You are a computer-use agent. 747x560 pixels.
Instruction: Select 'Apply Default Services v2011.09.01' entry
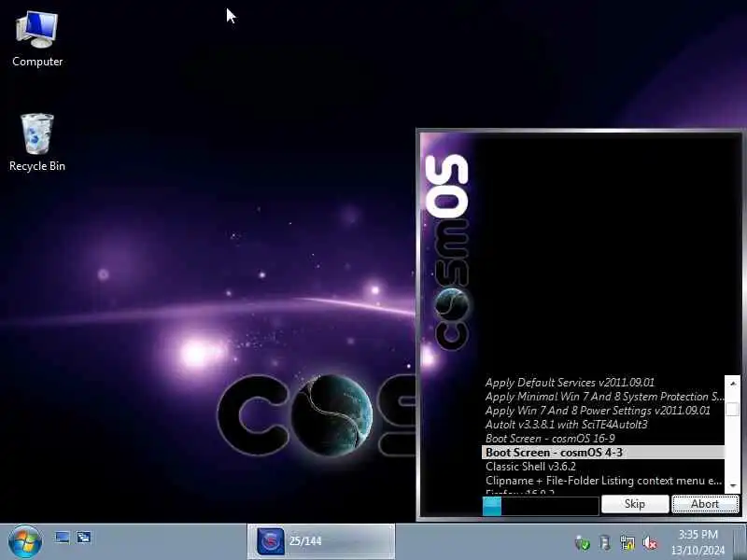pyautogui.click(x=603, y=383)
